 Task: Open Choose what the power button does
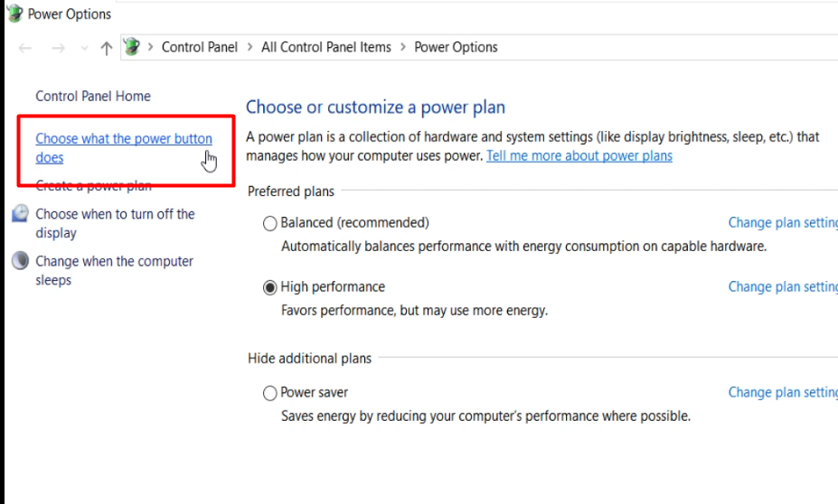(124, 148)
